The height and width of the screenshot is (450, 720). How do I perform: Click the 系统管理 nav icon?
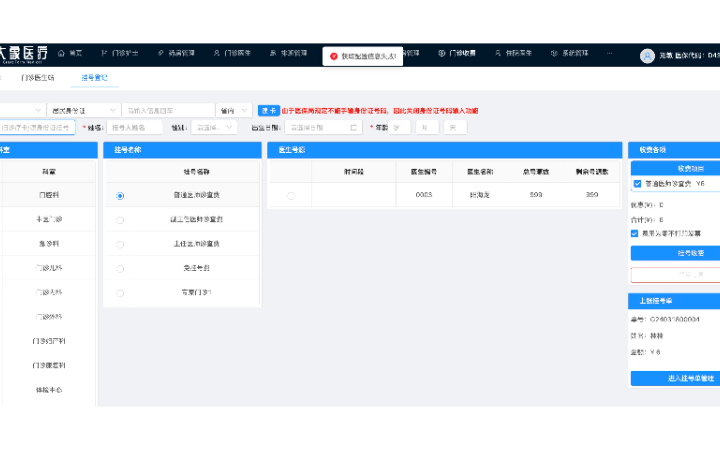pyautogui.click(x=553, y=53)
